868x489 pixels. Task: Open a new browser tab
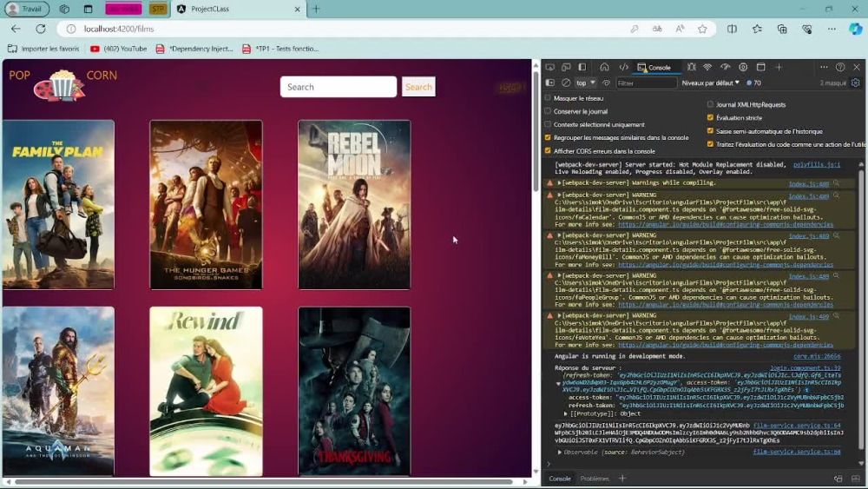point(316,9)
